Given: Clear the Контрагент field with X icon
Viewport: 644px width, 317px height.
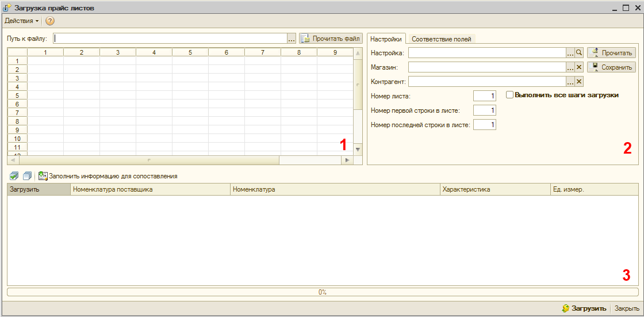Looking at the screenshot, I should 579,82.
